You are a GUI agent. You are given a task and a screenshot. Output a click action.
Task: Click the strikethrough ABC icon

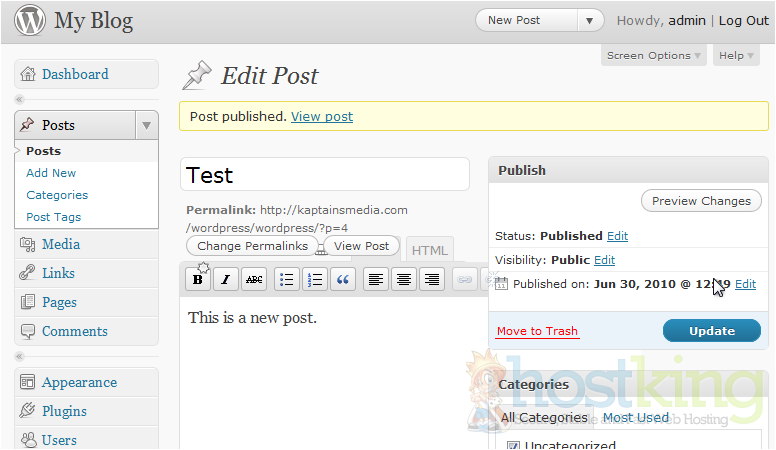254,280
